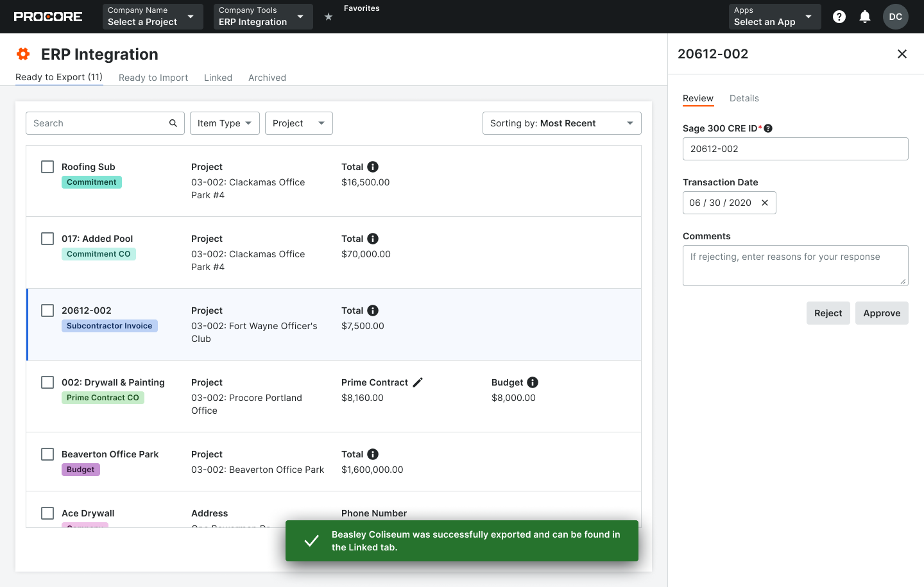Check the 20612-002 invoice row
Viewport: 924px width, 587px height.
(x=47, y=311)
